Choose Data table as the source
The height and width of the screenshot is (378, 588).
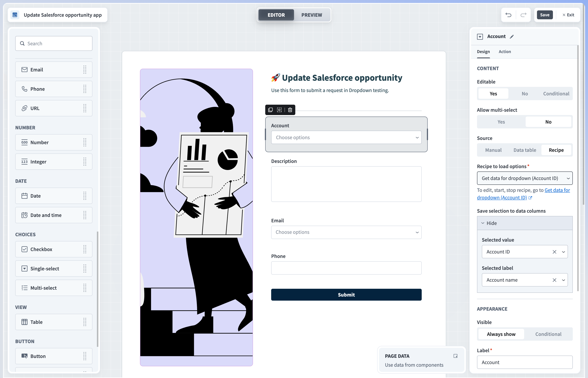click(x=525, y=150)
